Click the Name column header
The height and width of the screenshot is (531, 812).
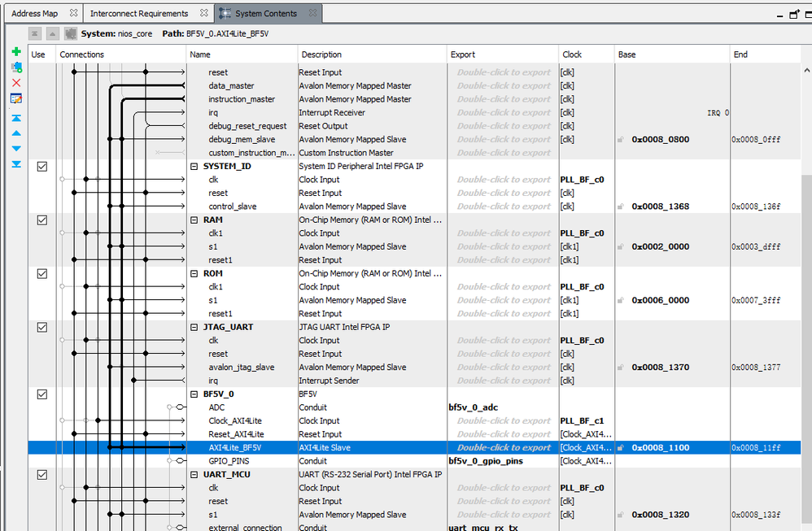[x=242, y=54]
